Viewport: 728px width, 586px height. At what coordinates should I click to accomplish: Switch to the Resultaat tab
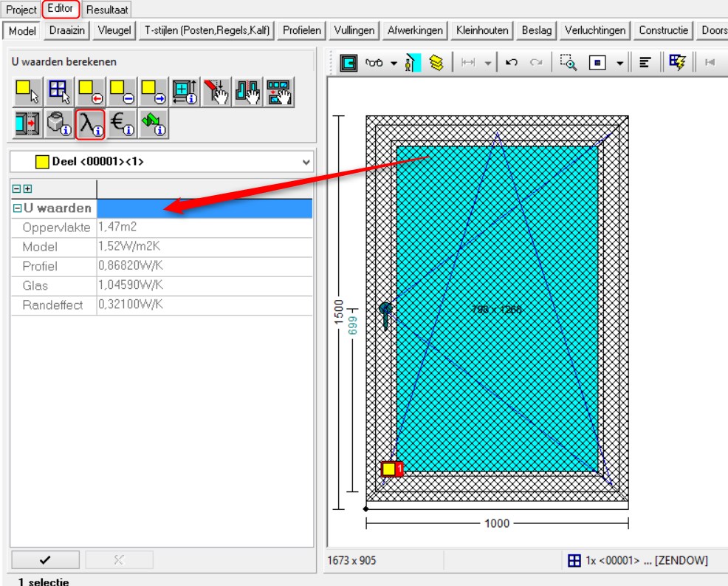point(107,10)
